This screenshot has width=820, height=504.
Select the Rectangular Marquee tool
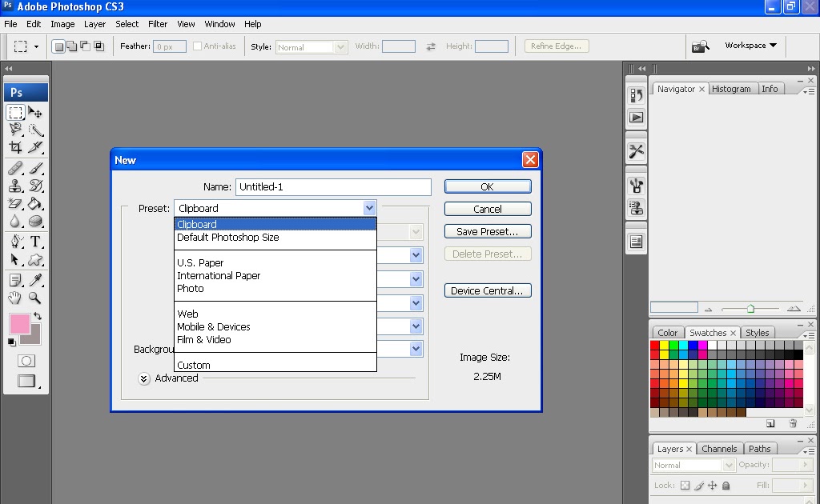pyautogui.click(x=16, y=112)
